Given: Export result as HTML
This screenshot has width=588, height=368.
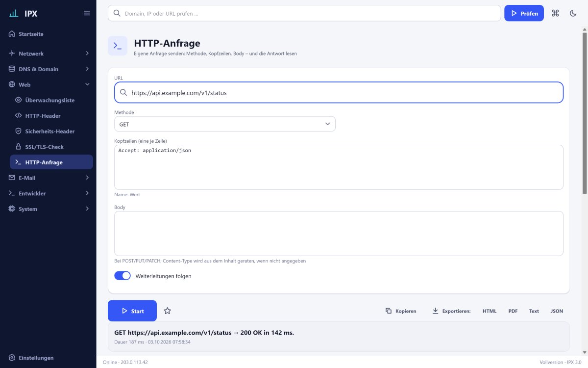Looking at the screenshot, I should click(x=490, y=311).
